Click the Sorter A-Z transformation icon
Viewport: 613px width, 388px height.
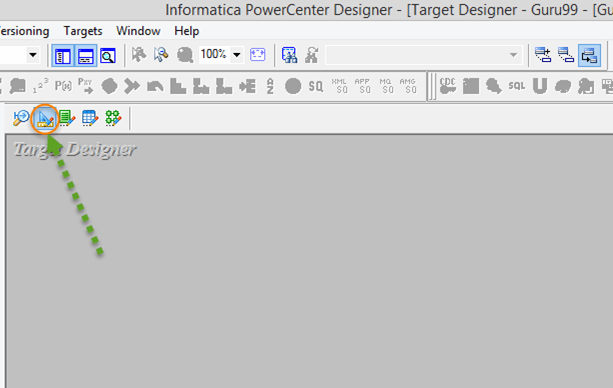click(x=270, y=86)
